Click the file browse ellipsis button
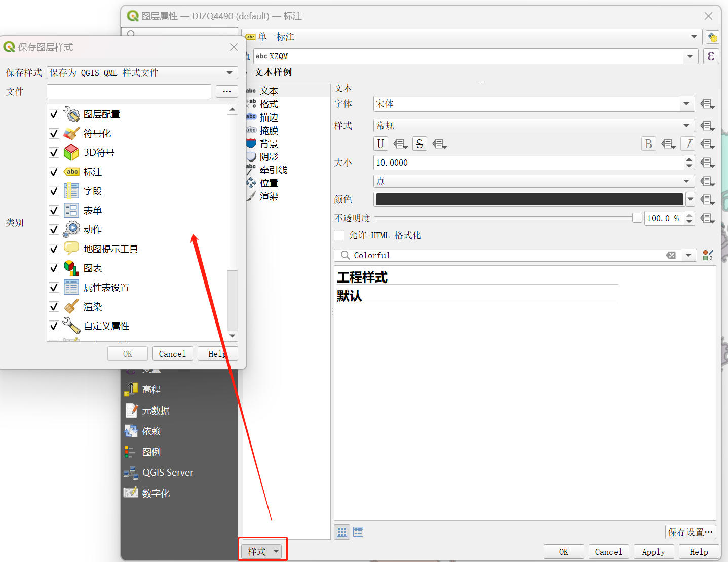Screen dimensions: 728x562 pos(227,92)
